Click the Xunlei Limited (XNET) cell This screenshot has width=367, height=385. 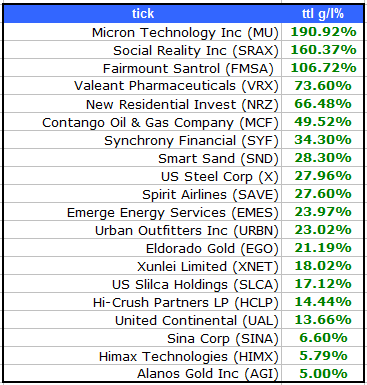143,266
